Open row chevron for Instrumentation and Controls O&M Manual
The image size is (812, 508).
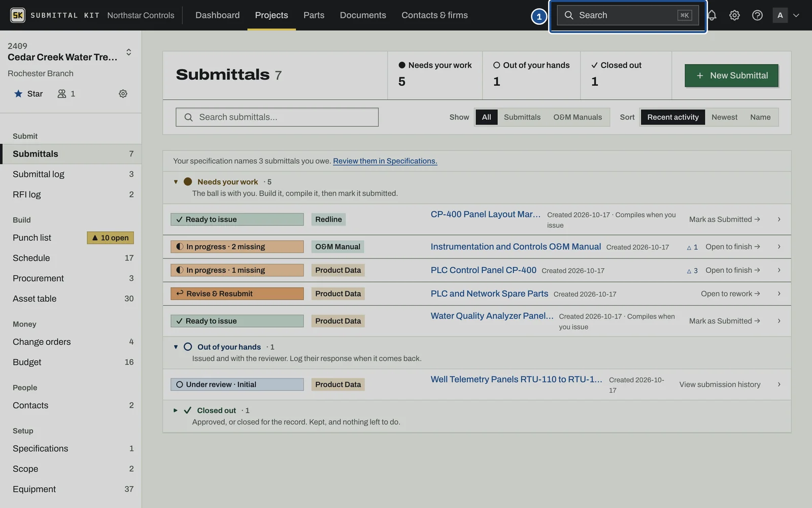tap(779, 247)
